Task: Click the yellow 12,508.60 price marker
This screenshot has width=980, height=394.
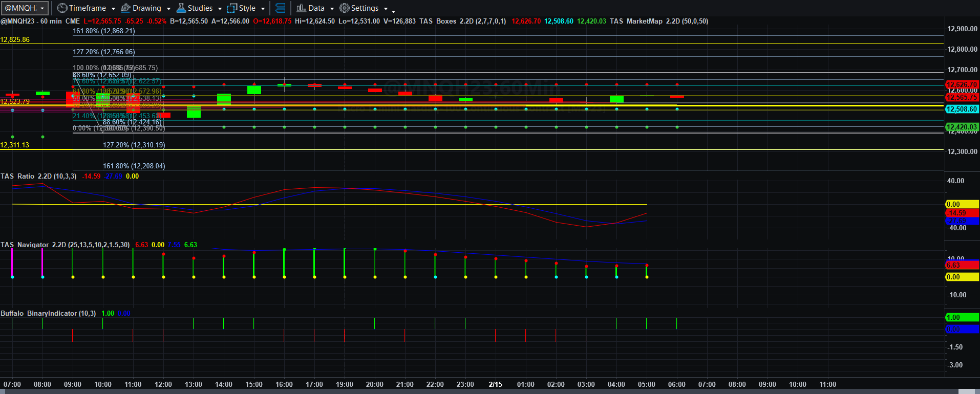Action: 962,109
